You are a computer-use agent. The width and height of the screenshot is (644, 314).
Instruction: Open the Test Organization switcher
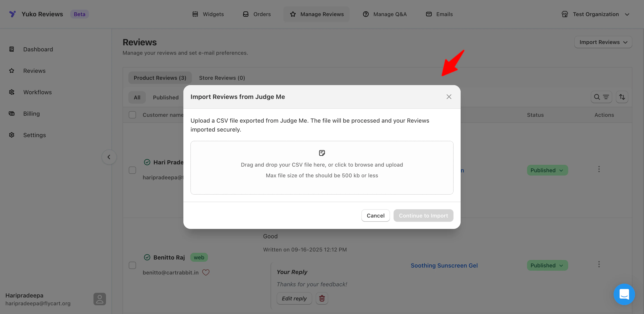click(x=595, y=14)
